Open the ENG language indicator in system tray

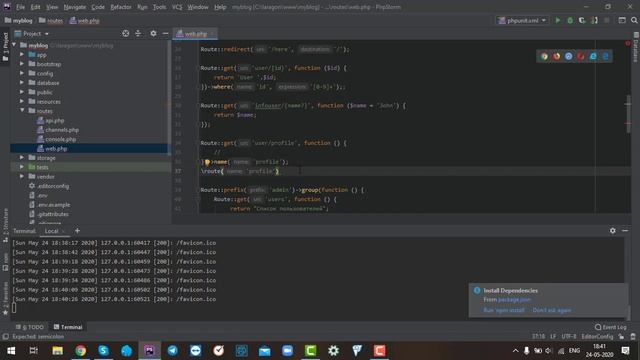[574, 351]
